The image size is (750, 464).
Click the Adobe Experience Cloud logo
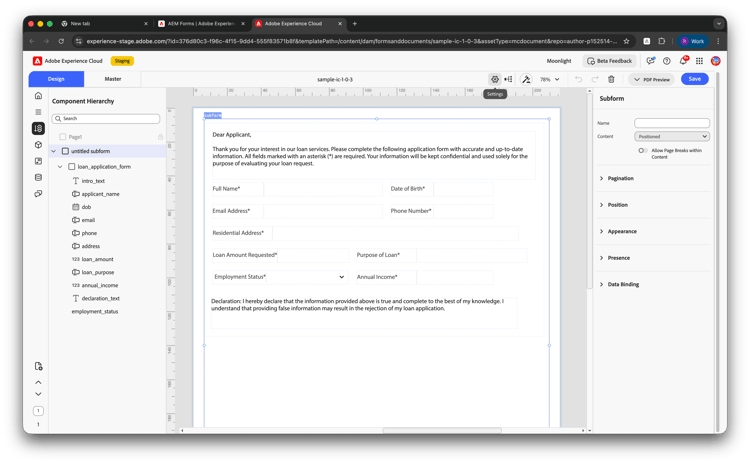[37, 61]
